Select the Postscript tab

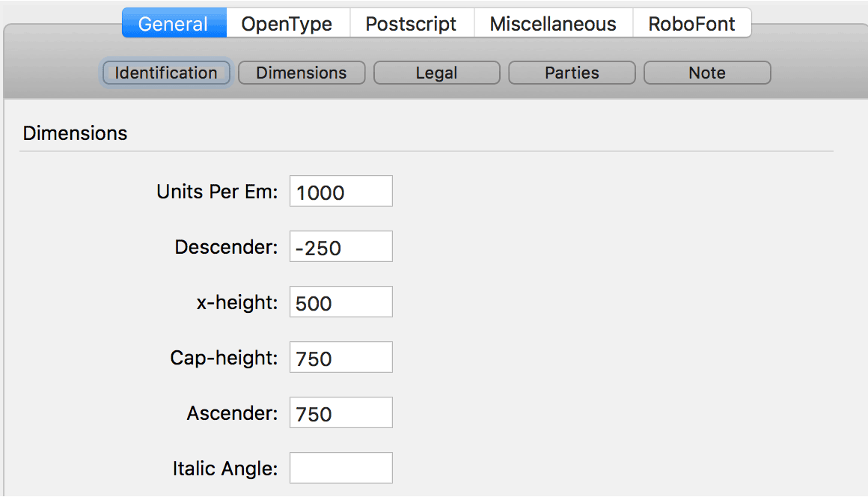point(411,23)
